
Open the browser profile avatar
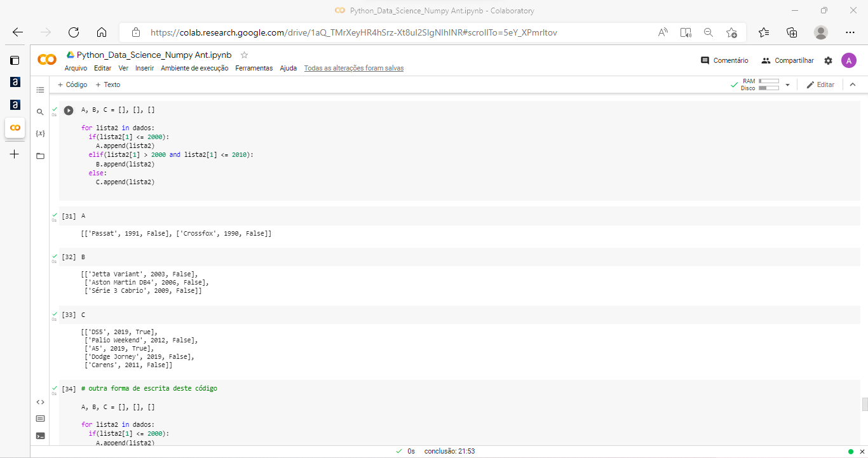point(821,32)
